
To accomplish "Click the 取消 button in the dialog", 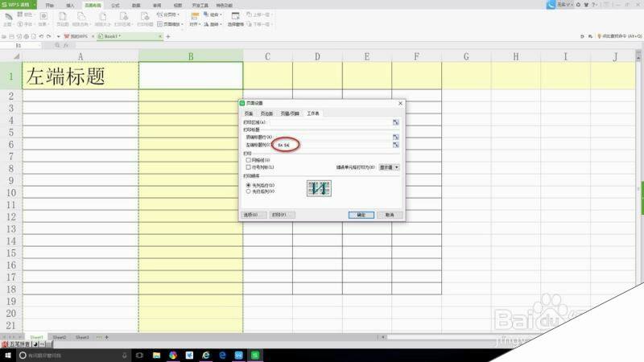I will click(390, 215).
